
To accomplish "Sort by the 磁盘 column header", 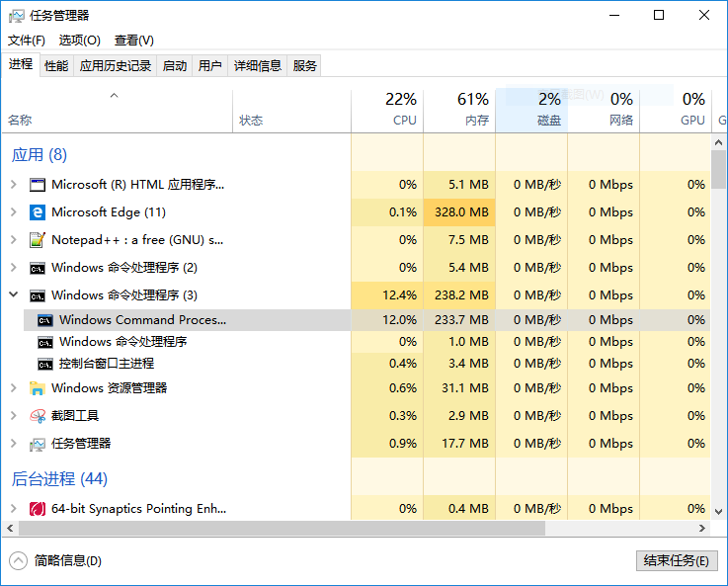I will [531, 112].
